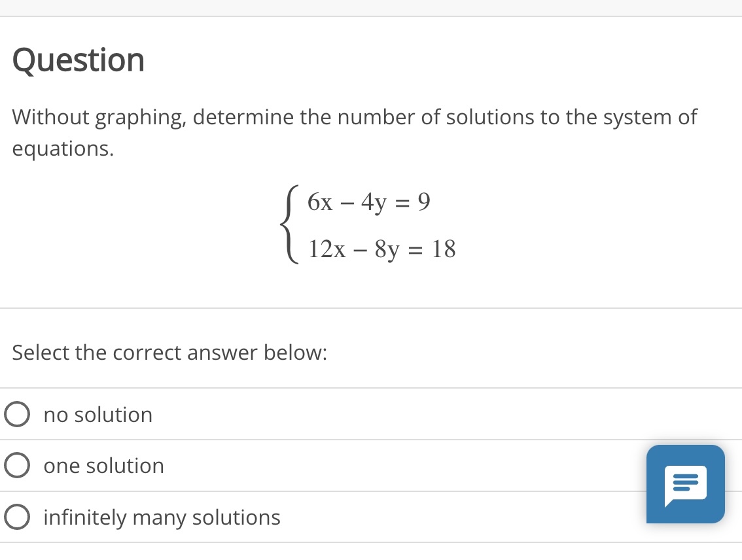Click the first answer row
Viewport: 742px width, 560px height.
[262, 414]
